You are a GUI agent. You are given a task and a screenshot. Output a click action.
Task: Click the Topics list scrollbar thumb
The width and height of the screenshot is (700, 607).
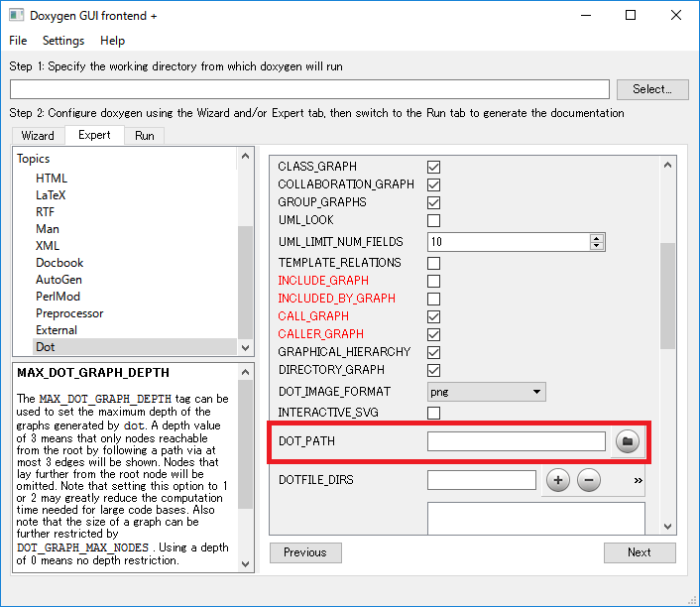pyautogui.click(x=245, y=283)
